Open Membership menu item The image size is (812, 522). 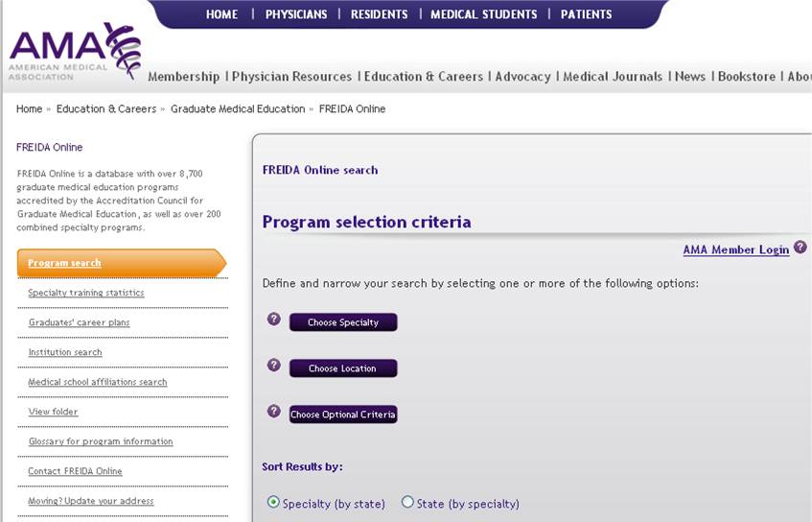[184, 77]
